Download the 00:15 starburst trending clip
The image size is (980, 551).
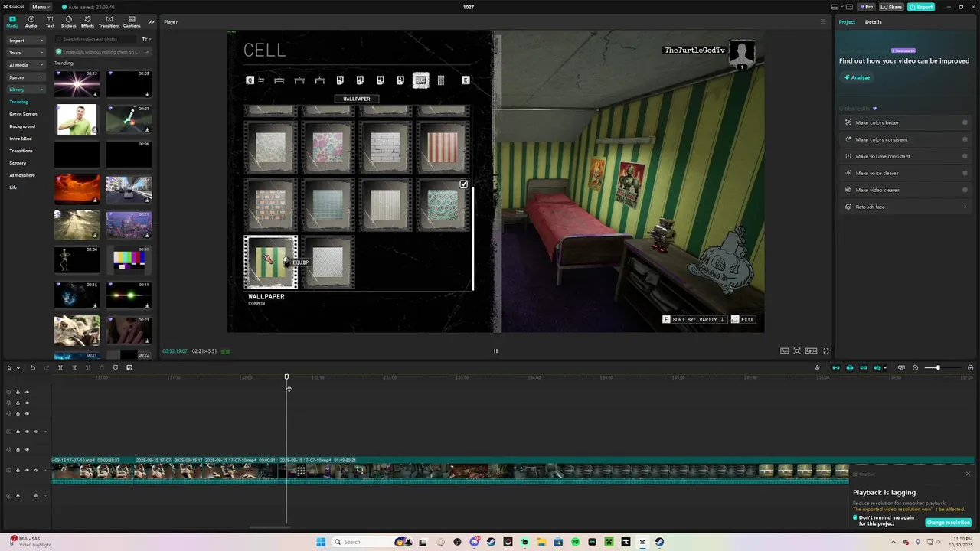[x=95, y=94]
